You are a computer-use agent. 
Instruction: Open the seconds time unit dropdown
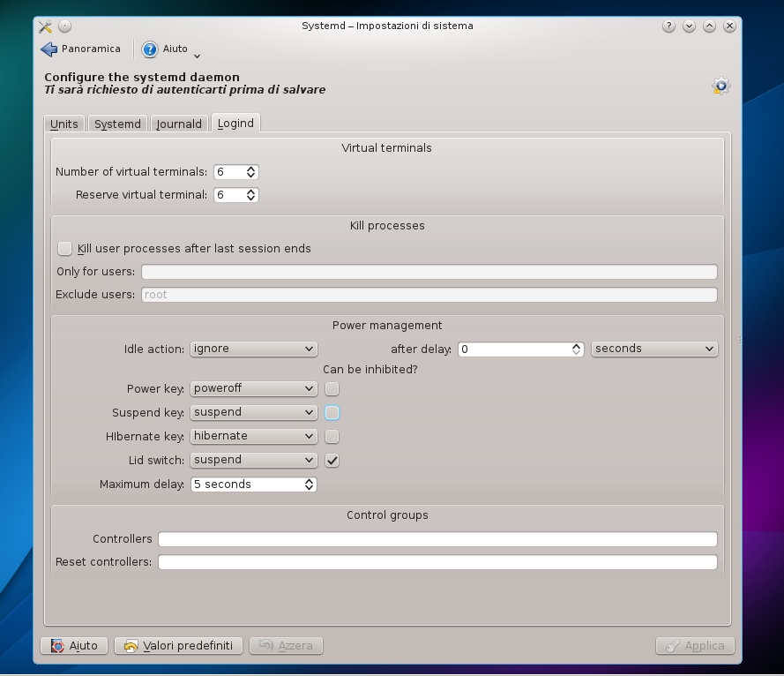tap(654, 349)
